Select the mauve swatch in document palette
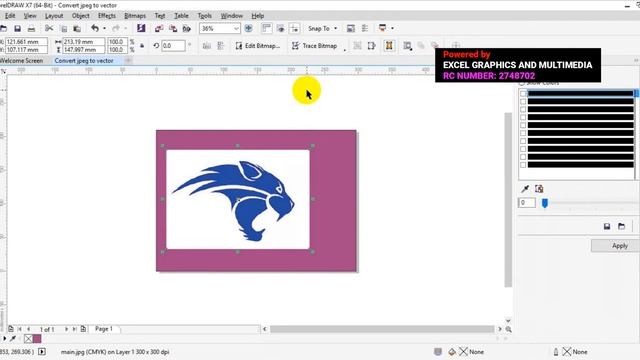 click(37, 338)
